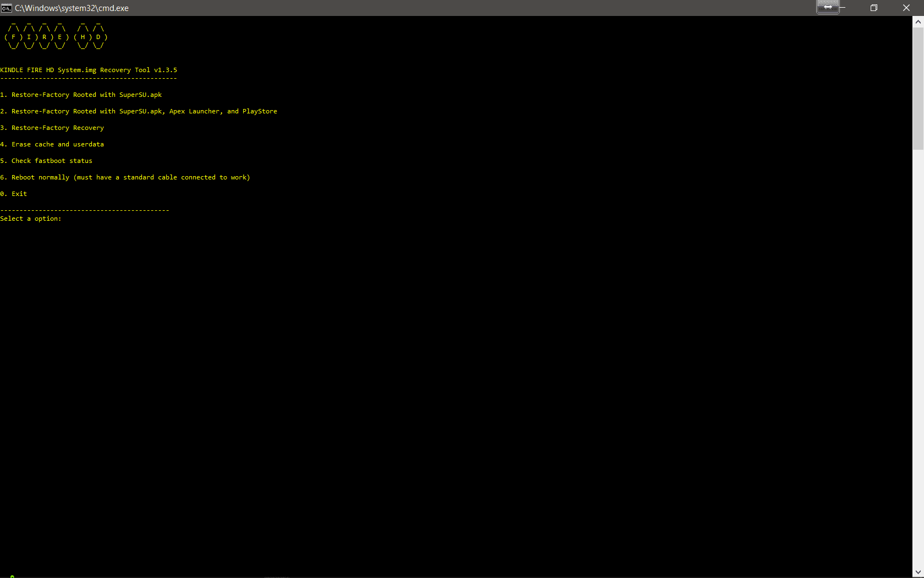The height and width of the screenshot is (578, 924).
Task: Click option 5 Check fastboot status
Action: [46, 161]
